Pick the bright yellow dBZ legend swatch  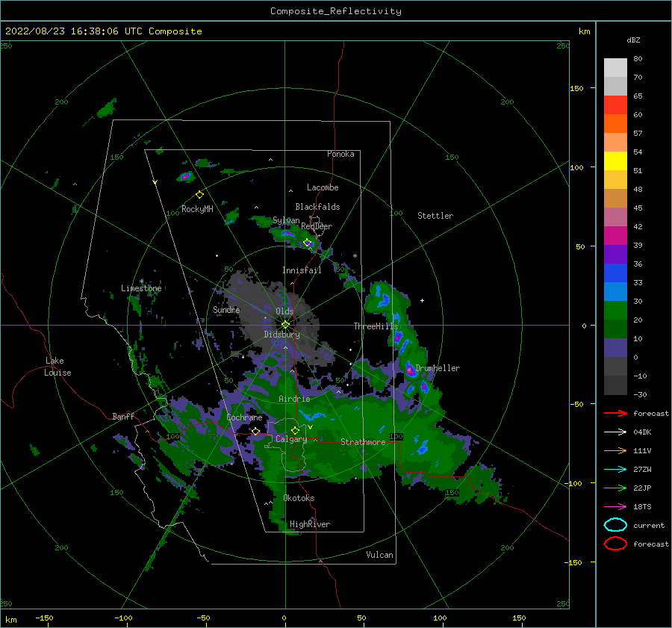(x=615, y=161)
